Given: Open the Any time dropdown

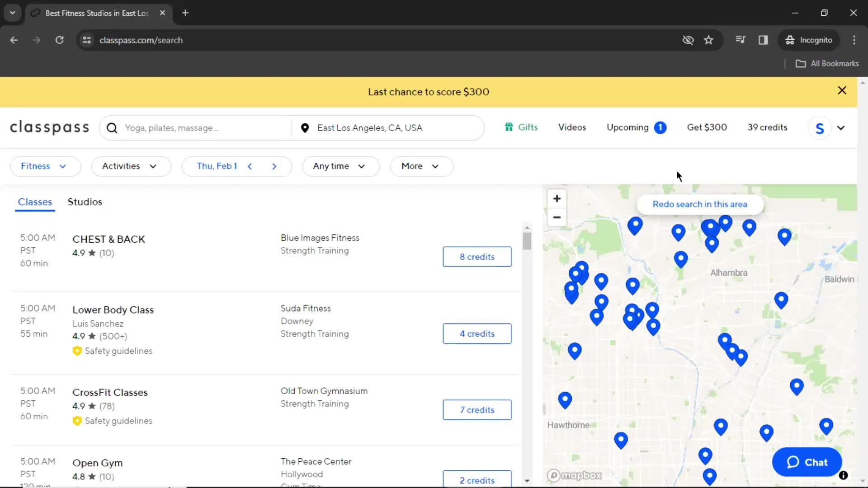Looking at the screenshot, I should click(x=341, y=166).
